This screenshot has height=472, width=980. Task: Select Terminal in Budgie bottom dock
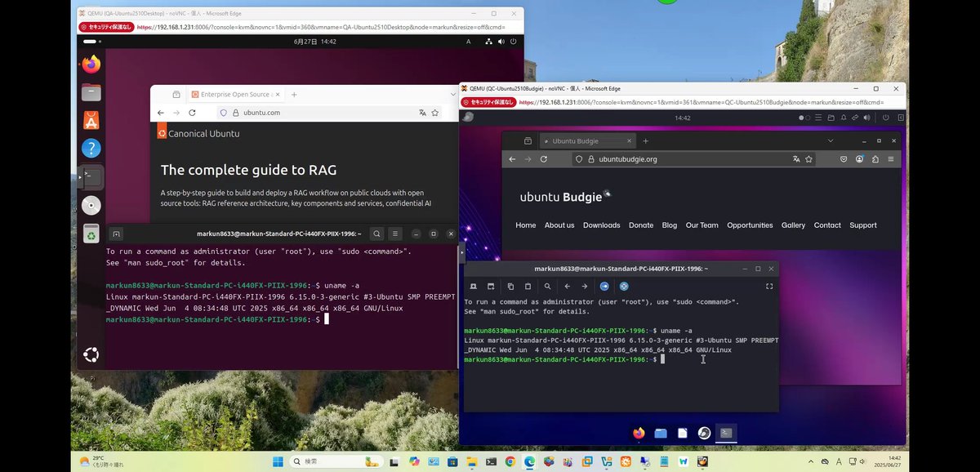[x=726, y=433]
